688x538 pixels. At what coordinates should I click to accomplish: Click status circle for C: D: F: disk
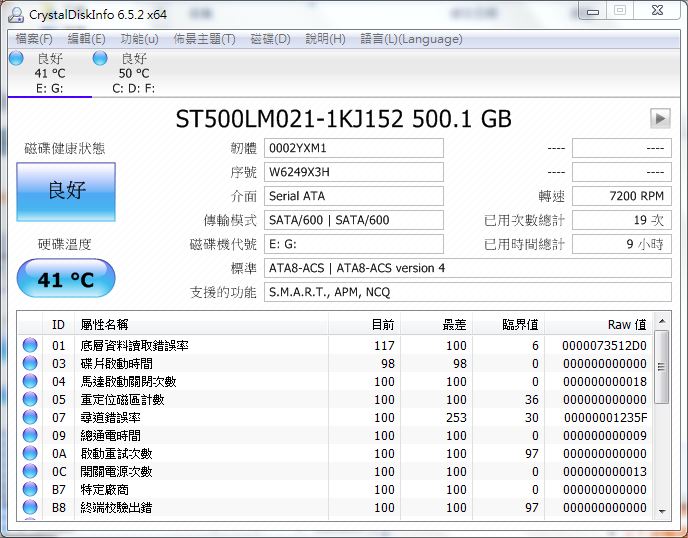(100, 58)
